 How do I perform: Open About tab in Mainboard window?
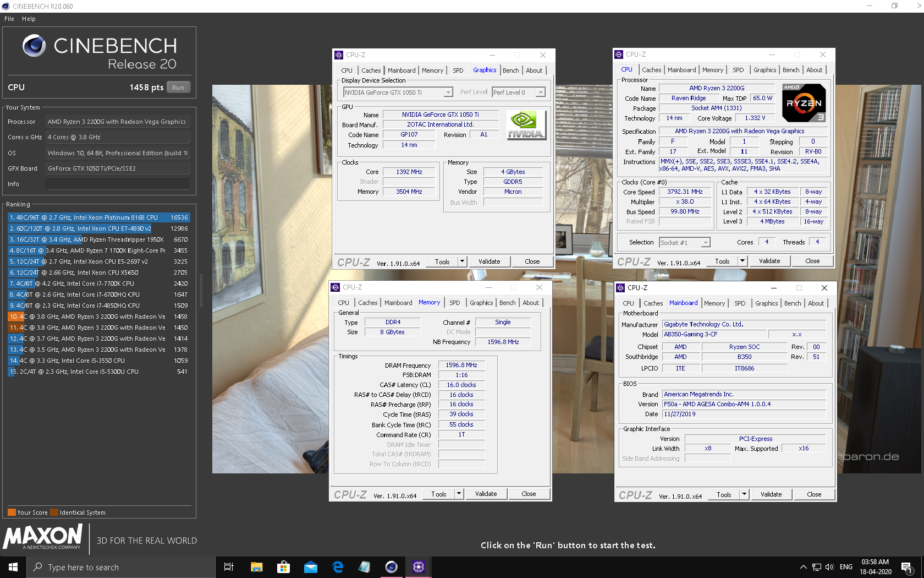tap(816, 303)
